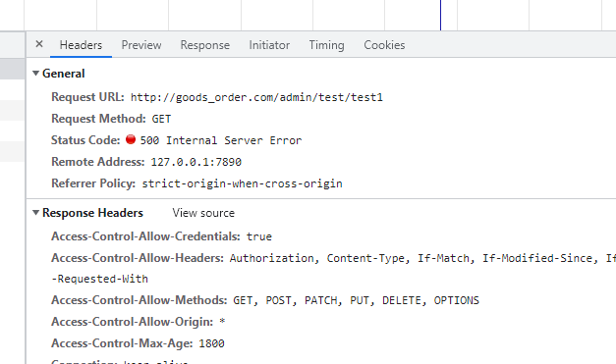Select the highlighted request row in left list

(13, 69)
